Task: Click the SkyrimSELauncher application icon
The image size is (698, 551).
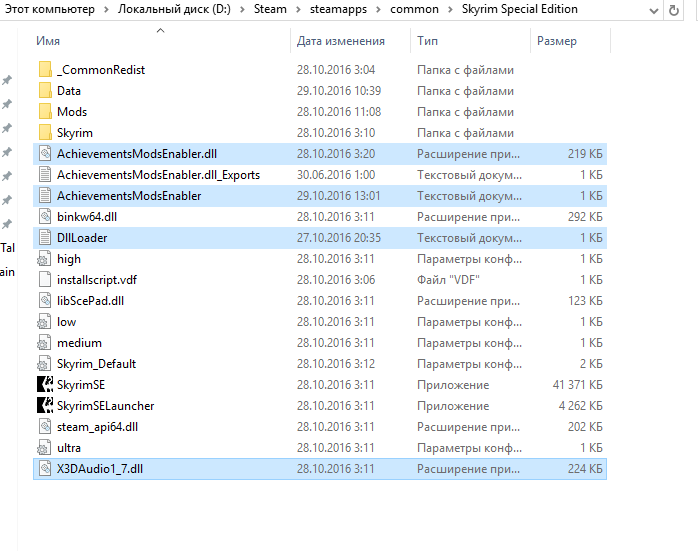Action: coord(45,405)
